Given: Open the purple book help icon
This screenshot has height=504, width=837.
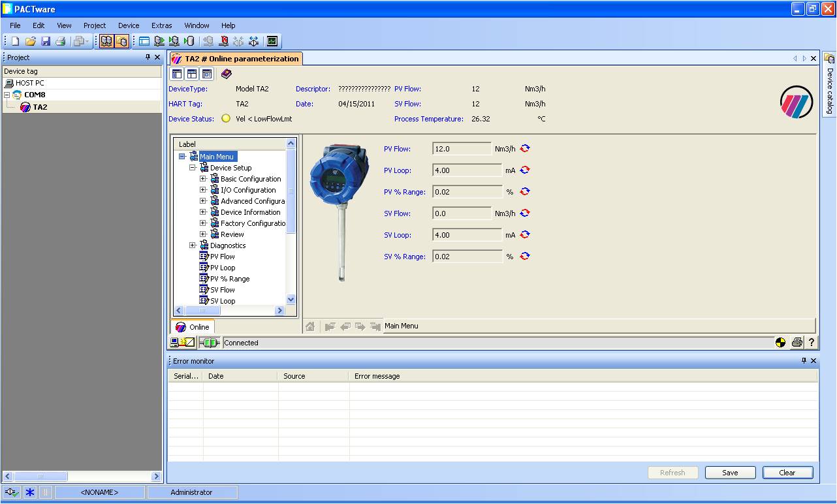Looking at the screenshot, I should [x=227, y=74].
